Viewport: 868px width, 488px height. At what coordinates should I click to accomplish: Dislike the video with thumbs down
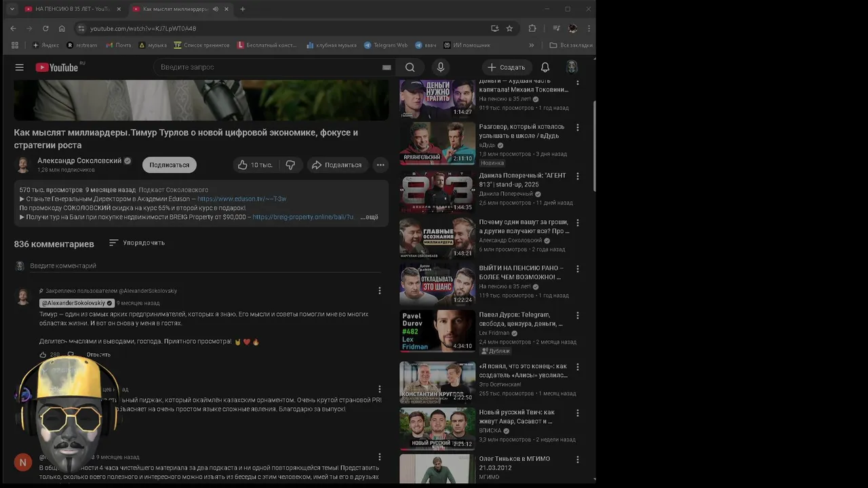[290, 165]
